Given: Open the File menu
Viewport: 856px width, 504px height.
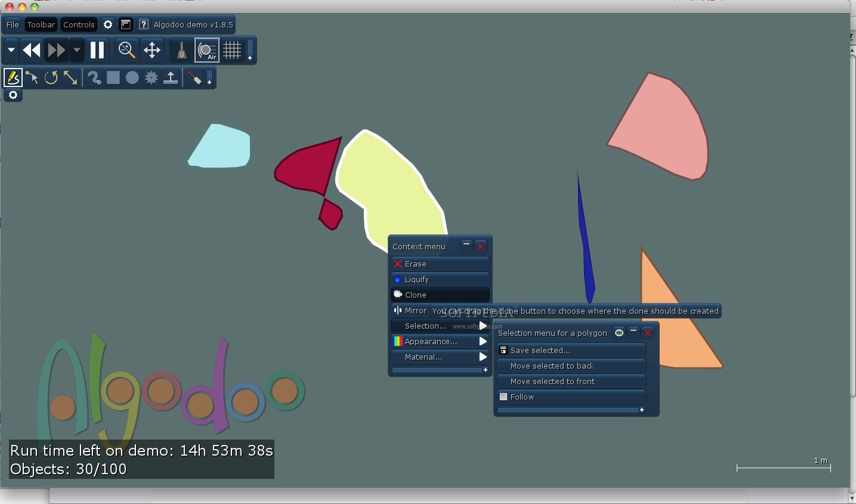Looking at the screenshot, I should pyautogui.click(x=13, y=24).
